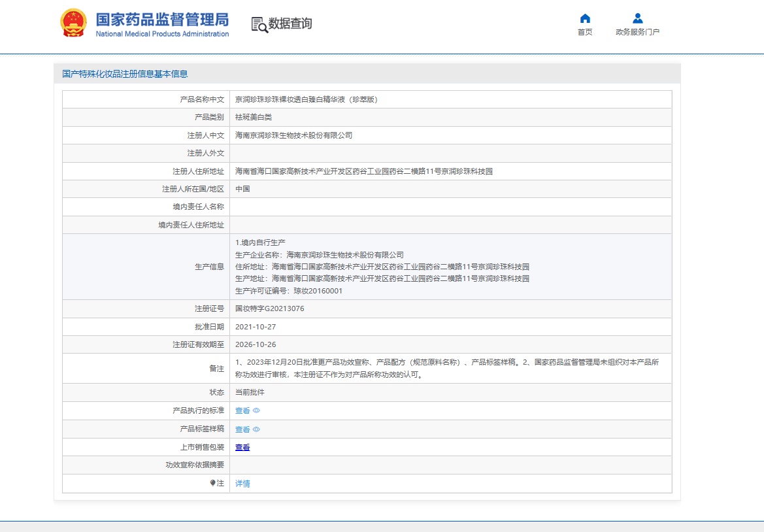Viewport: 764px width, 532px height.
Task: Click section header 国产特殊化妆品注册信息基本信息
Action: click(x=125, y=74)
